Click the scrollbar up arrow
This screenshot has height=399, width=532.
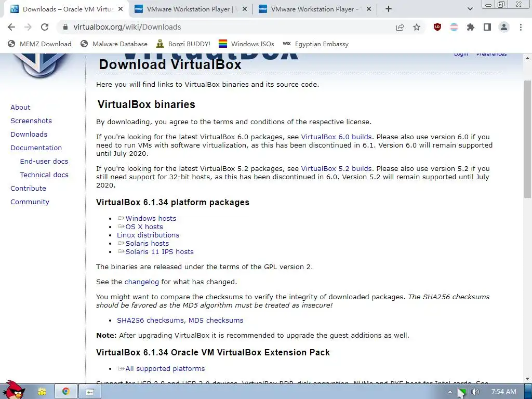[x=527, y=58]
